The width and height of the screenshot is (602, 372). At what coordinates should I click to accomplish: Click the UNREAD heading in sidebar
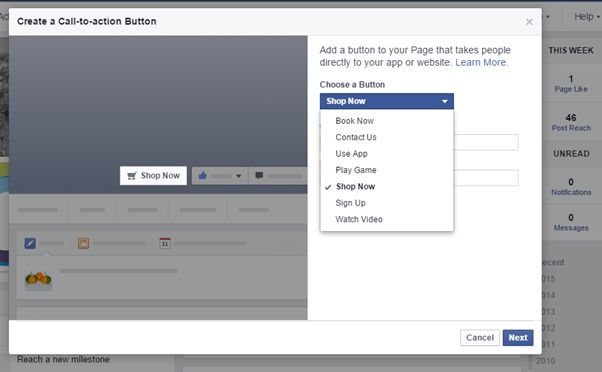(571, 154)
